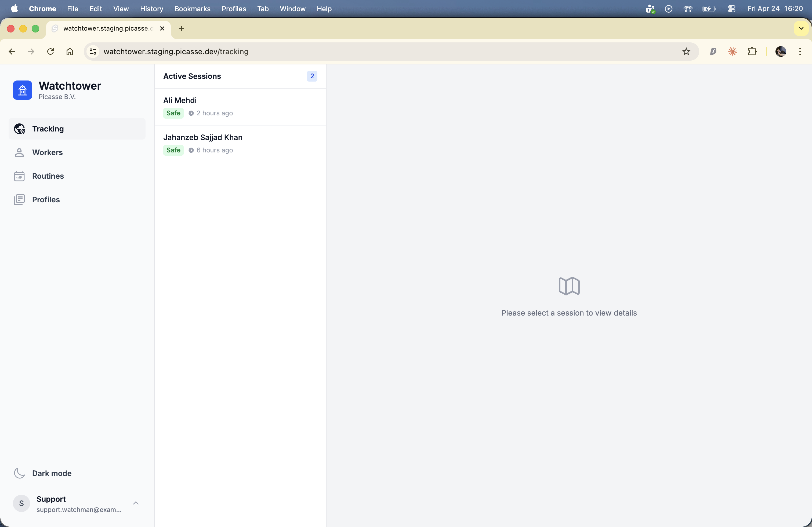
Task: Open a new browser tab
Action: coord(182,28)
